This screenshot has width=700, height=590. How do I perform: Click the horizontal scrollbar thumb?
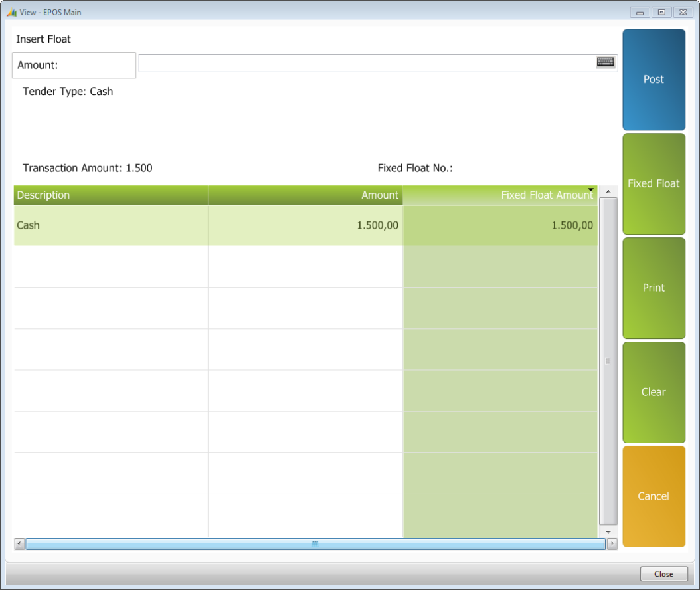point(315,543)
